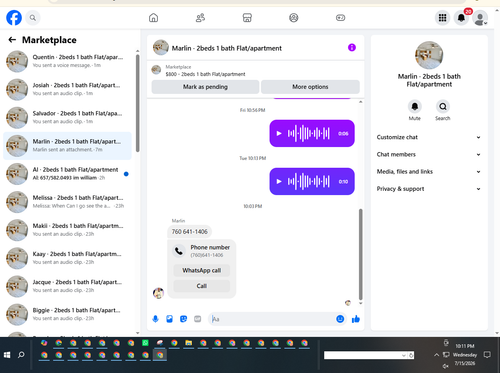Open Josiah conversation in the list
This screenshot has width=500, height=373.
pos(67,89)
